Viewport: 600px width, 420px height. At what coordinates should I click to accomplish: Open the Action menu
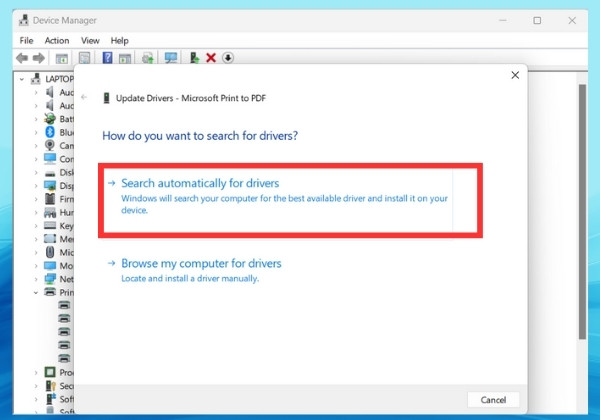point(57,40)
